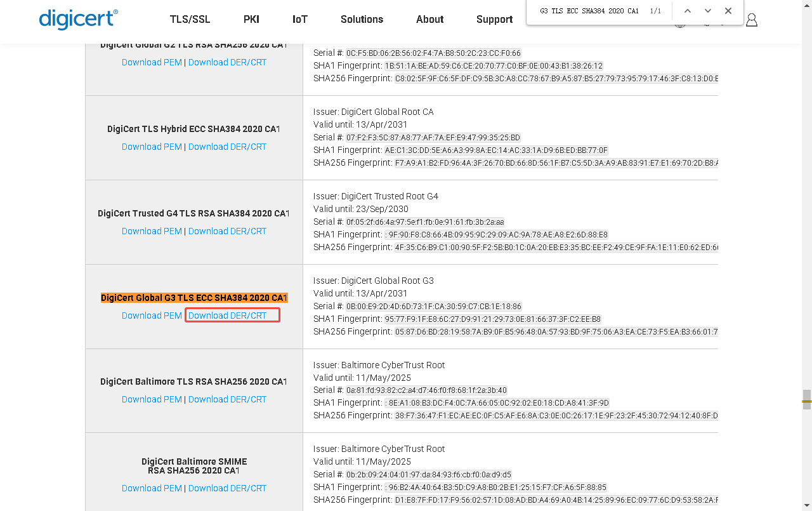The height and width of the screenshot is (511, 812).
Task: Open the Support menu
Action: point(494,19)
